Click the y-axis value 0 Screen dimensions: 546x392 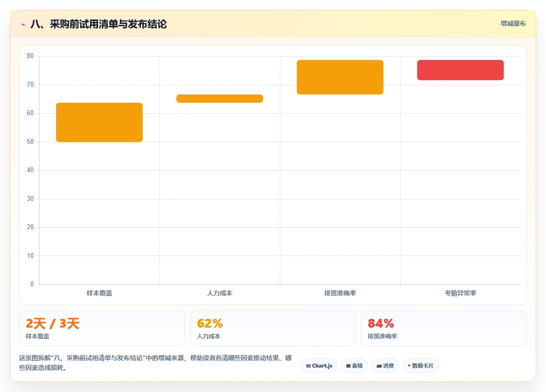click(x=32, y=284)
